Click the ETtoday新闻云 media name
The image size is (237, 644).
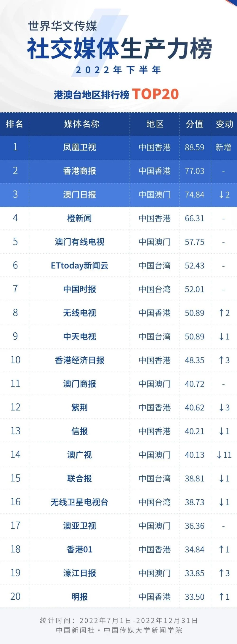coord(79,266)
